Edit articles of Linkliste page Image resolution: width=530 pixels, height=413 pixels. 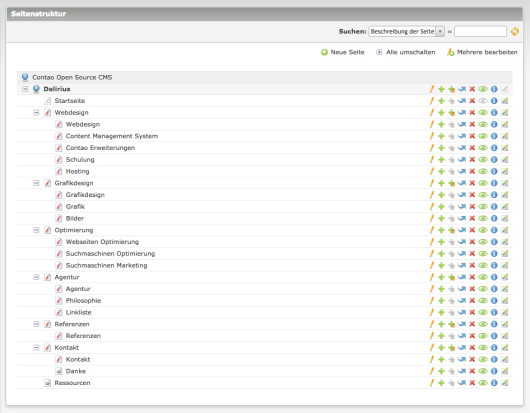pos(505,312)
